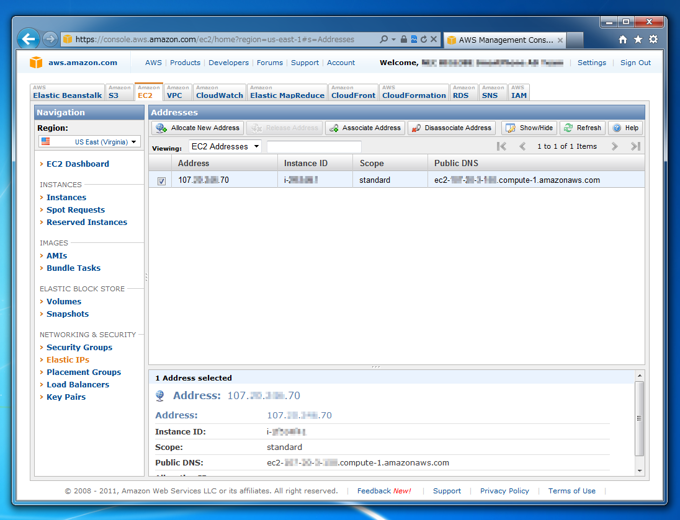Open Reserved Instances link

[87, 222]
